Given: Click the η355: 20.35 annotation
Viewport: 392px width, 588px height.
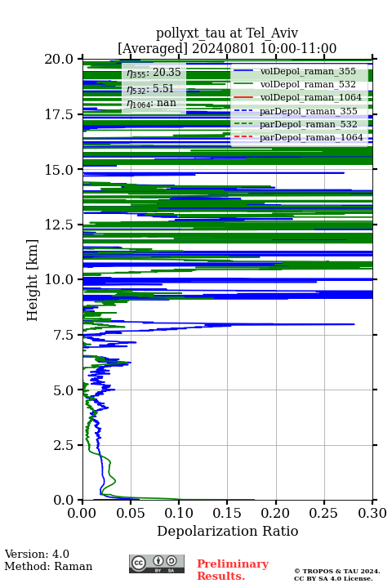Looking at the screenshot, I should [154, 73].
